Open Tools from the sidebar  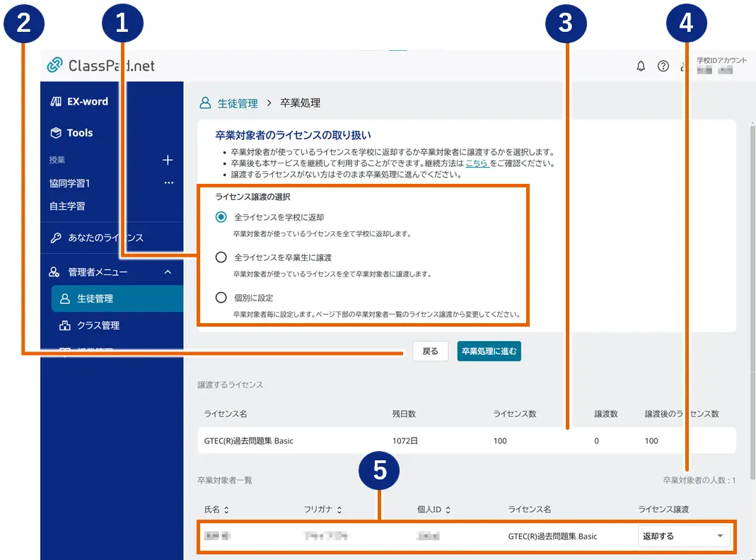coord(71,133)
